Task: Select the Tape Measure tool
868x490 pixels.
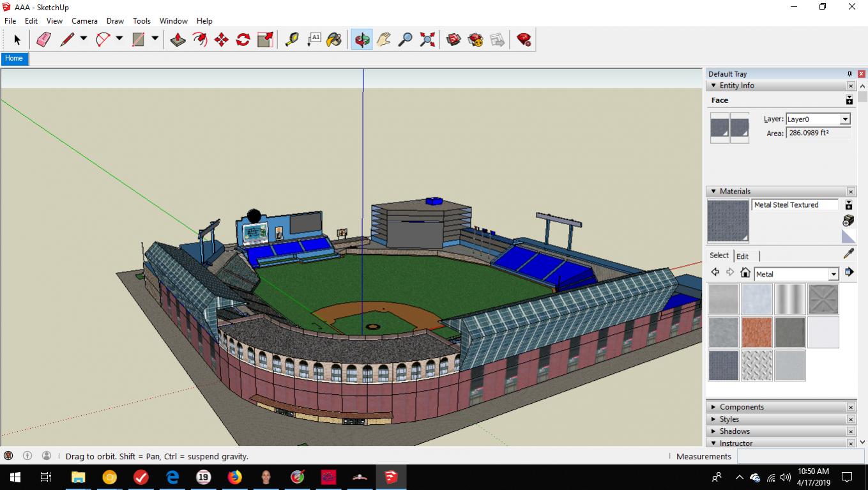Action: pyautogui.click(x=292, y=40)
